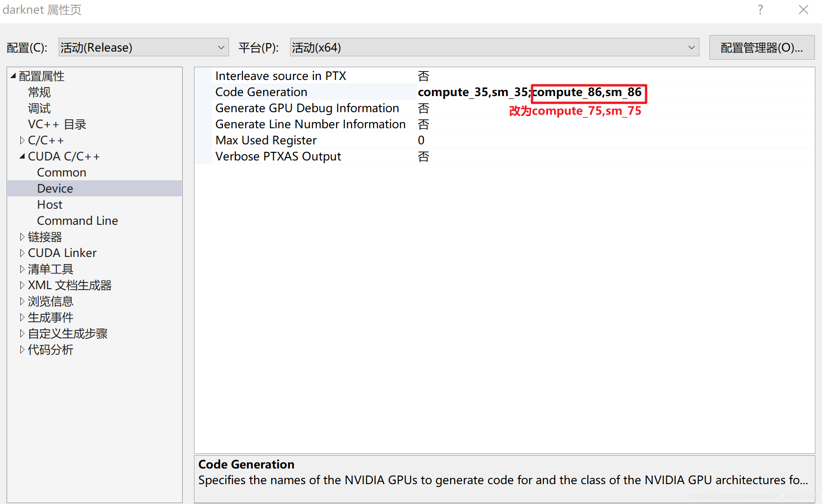This screenshot has width=822, height=504.
Task: Expand the XML 文档生成器 node
Action: [22, 285]
